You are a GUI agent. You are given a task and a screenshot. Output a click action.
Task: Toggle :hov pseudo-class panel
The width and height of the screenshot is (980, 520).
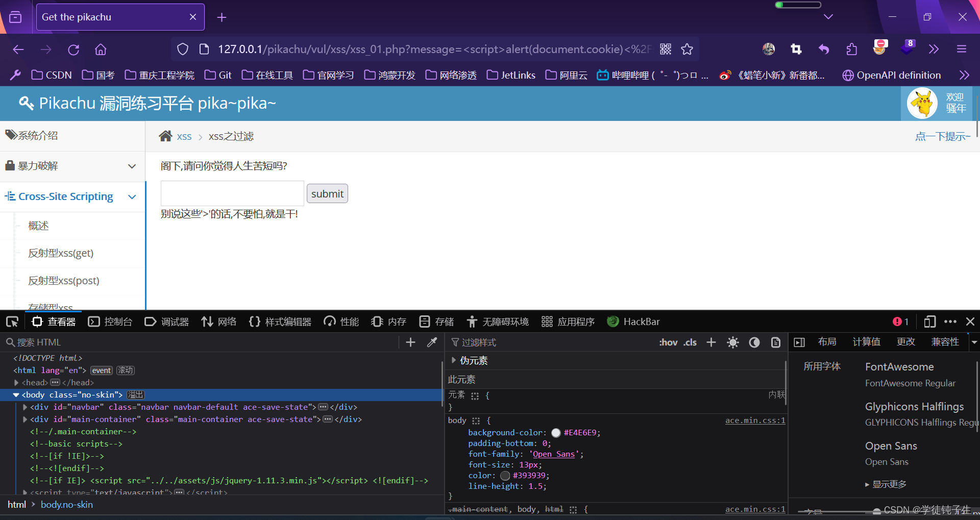tap(668, 342)
